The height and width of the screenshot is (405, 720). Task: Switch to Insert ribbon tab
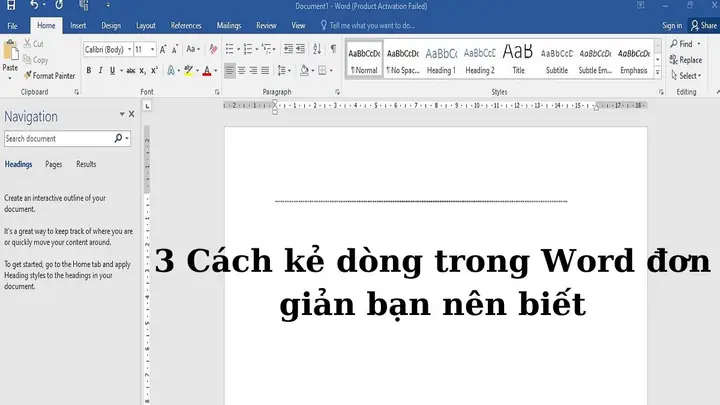tap(78, 26)
